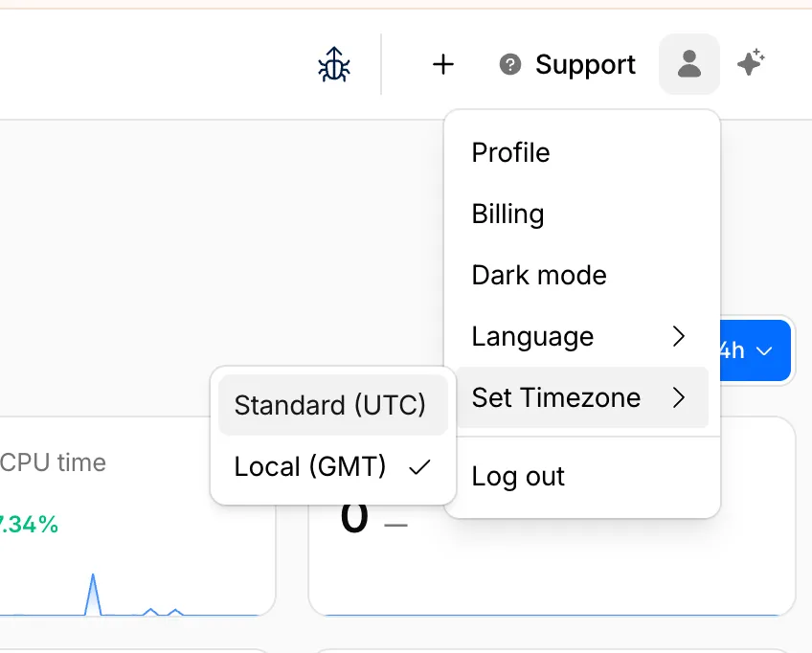812x653 pixels.
Task: Select Billing from the account menu
Action: coord(507,214)
